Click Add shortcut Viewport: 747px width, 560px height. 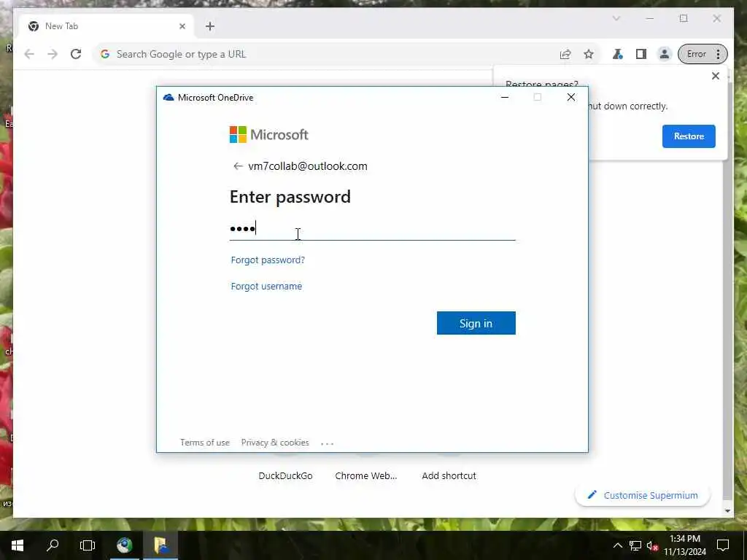tap(449, 475)
